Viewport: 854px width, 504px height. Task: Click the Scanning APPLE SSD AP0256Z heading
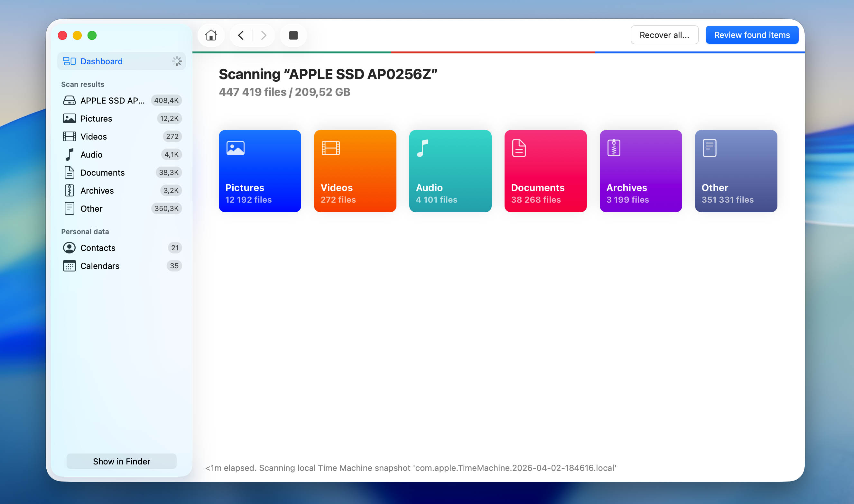(328, 74)
